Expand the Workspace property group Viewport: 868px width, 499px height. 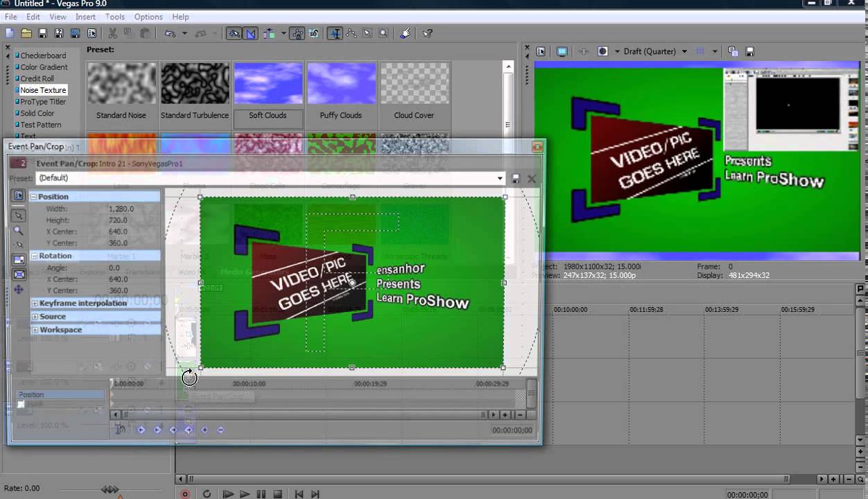click(x=34, y=329)
